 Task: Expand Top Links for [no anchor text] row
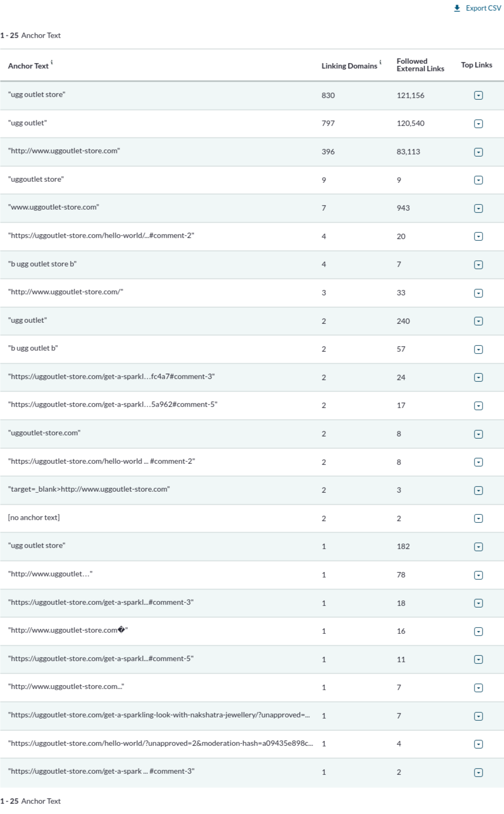(478, 519)
